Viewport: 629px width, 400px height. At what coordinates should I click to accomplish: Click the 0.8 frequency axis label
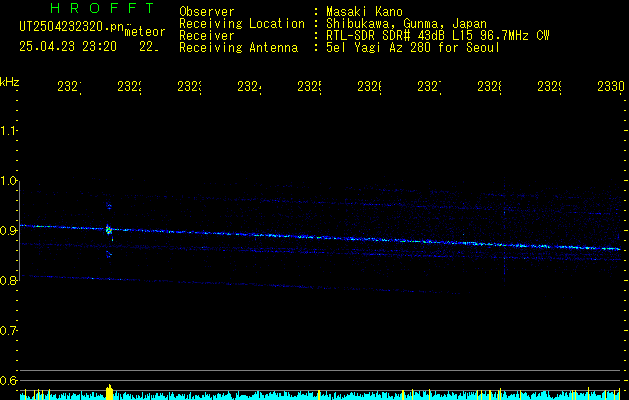pyautogui.click(x=9, y=280)
